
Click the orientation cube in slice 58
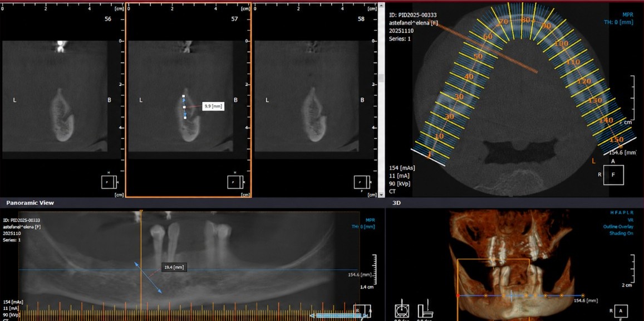tap(361, 182)
